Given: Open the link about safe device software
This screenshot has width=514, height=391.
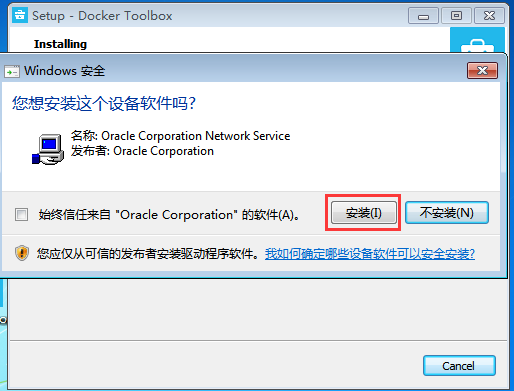Looking at the screenshot, I should click(370, 254).
